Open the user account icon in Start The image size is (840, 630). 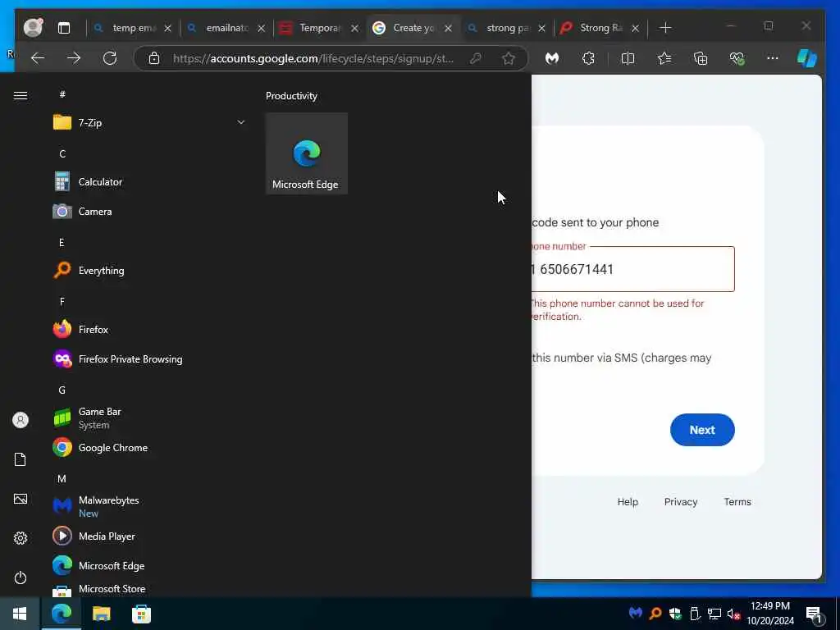[21, 420]
